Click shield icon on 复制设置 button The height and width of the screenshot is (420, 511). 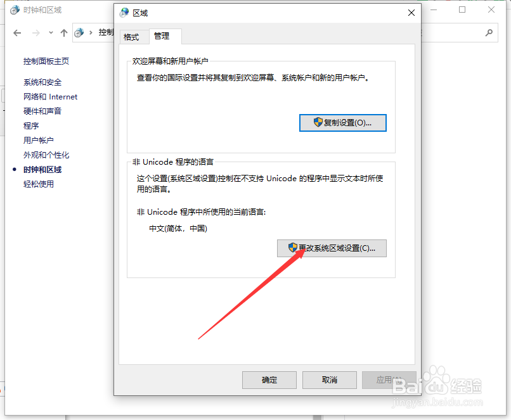coord(318,122)
